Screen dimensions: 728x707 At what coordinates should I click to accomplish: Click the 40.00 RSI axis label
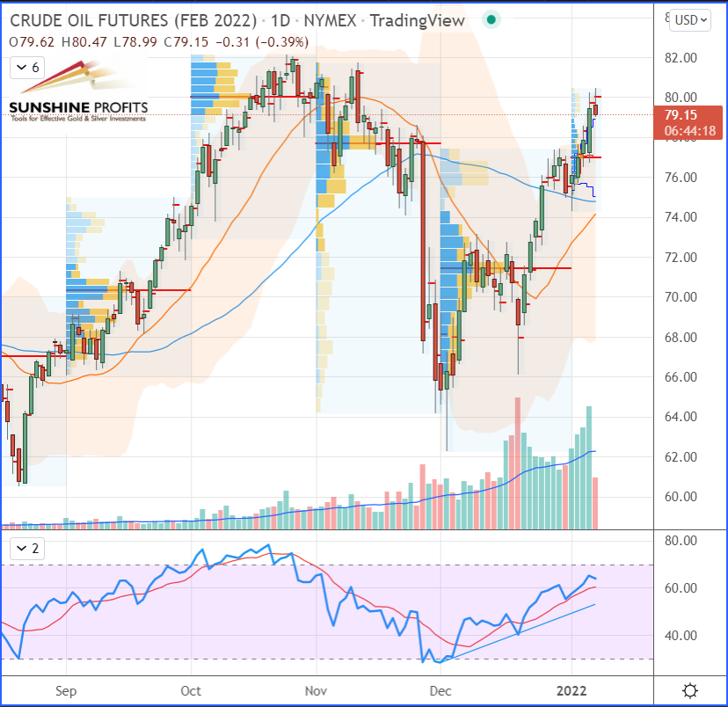click(x=681, y=636)
